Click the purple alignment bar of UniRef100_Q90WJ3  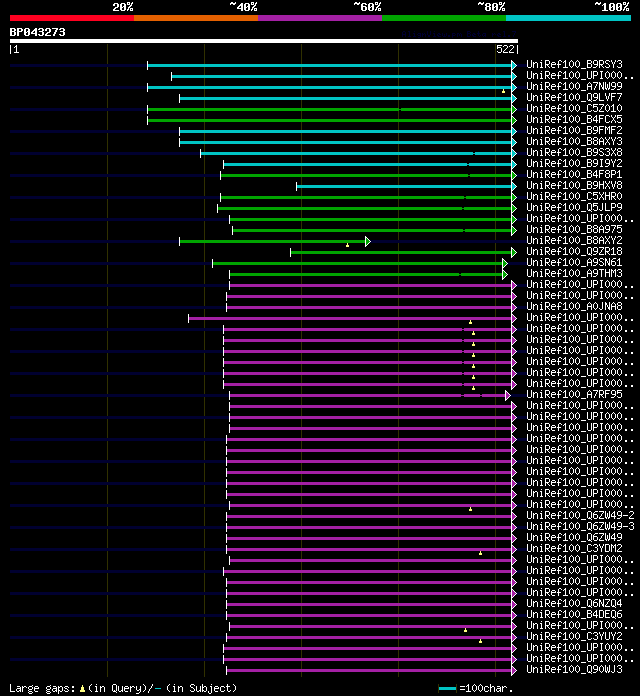pyautogui.click(x=369, y=670)
